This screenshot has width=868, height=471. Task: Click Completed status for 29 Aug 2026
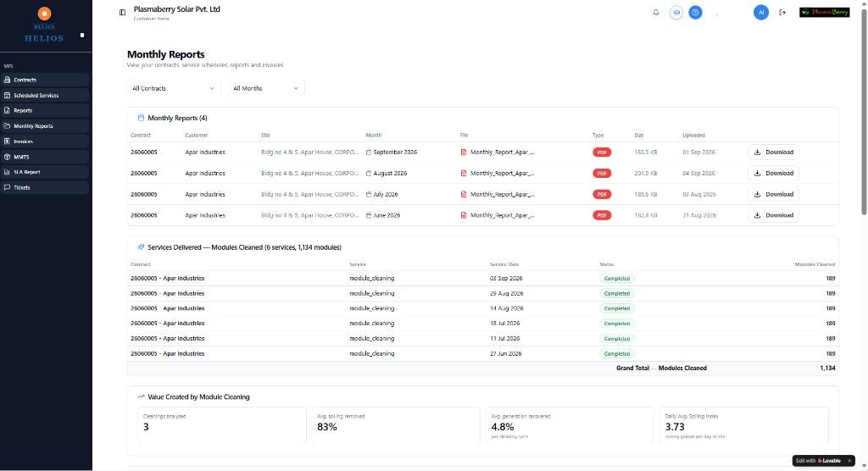(x=617, y=293)
